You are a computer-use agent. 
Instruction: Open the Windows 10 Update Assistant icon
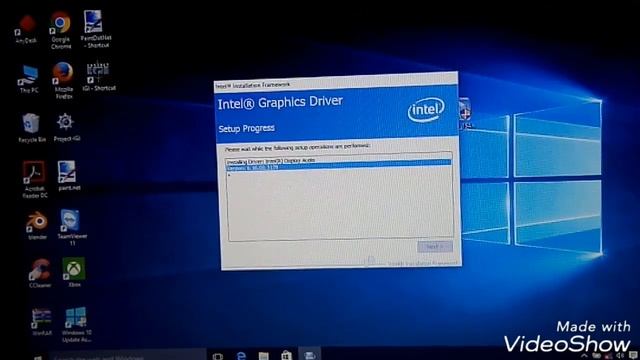pos(76,324)
